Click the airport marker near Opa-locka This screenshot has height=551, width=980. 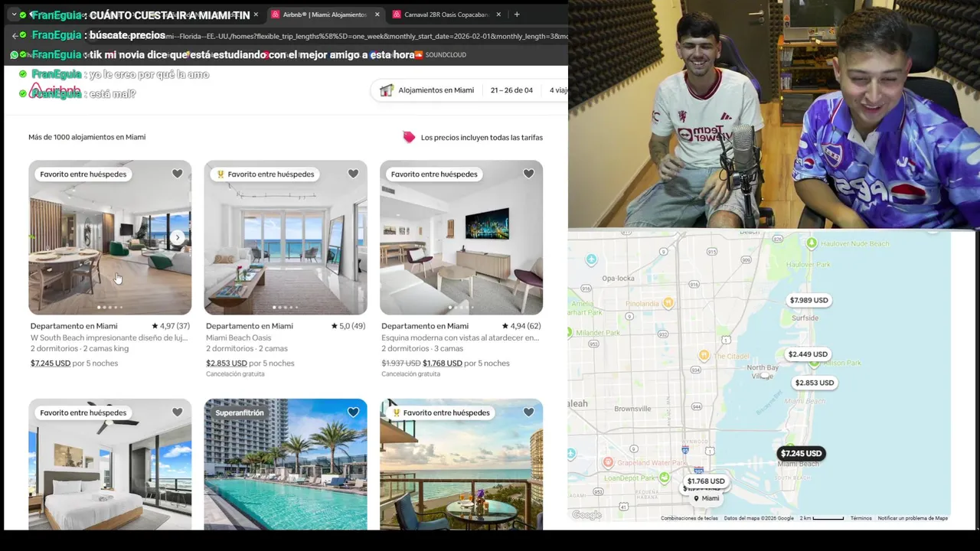(x=591, y=260)
